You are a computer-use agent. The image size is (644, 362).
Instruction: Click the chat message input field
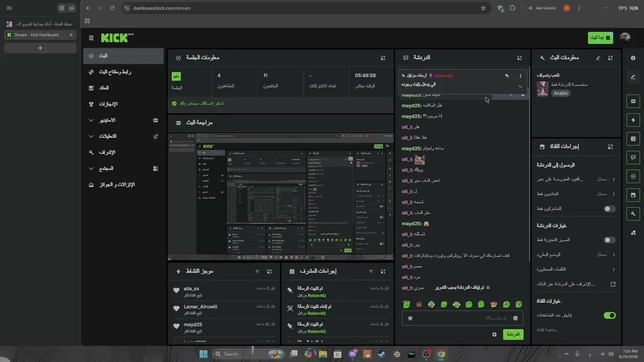[462, 318]
